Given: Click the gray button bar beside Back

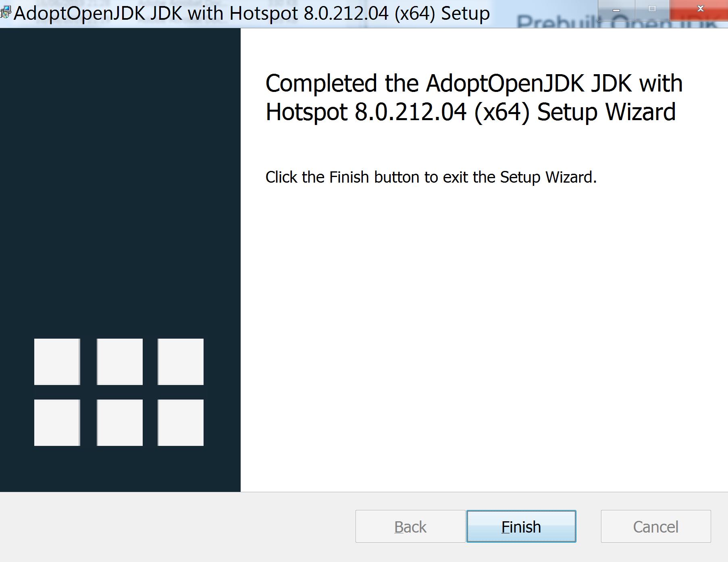Looking at the screenshot, I should click(177, 527).
